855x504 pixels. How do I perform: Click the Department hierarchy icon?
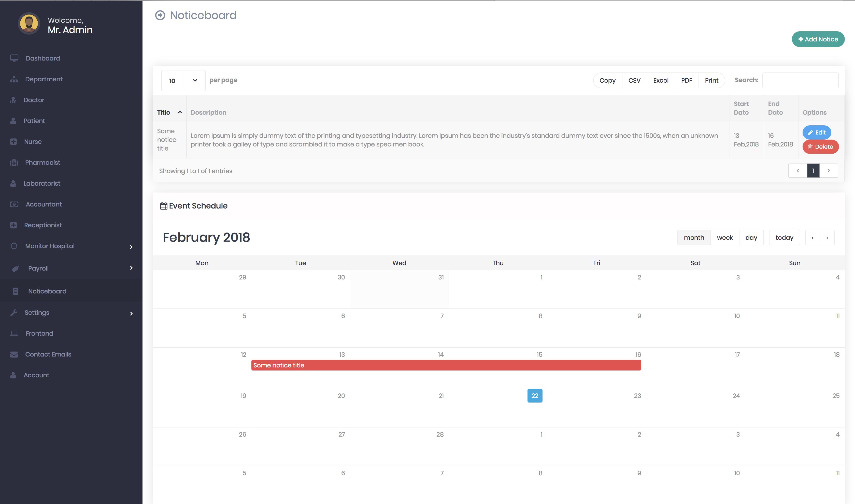14,79
